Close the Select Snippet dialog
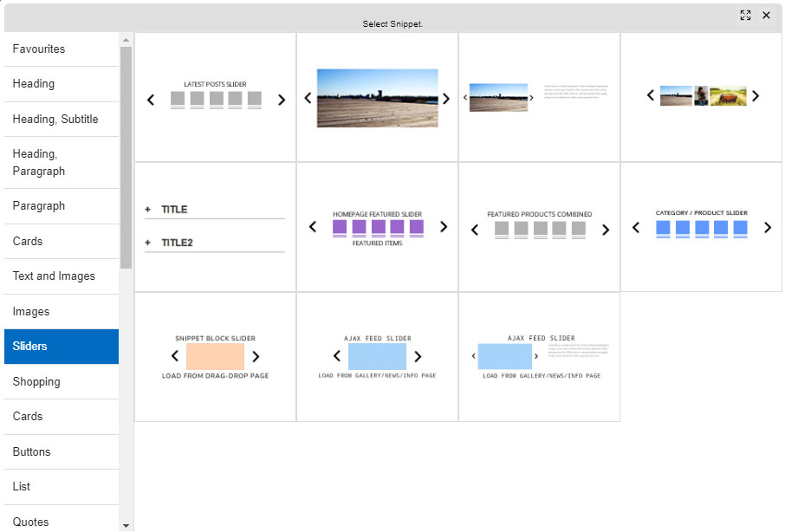 click(766, 16)
